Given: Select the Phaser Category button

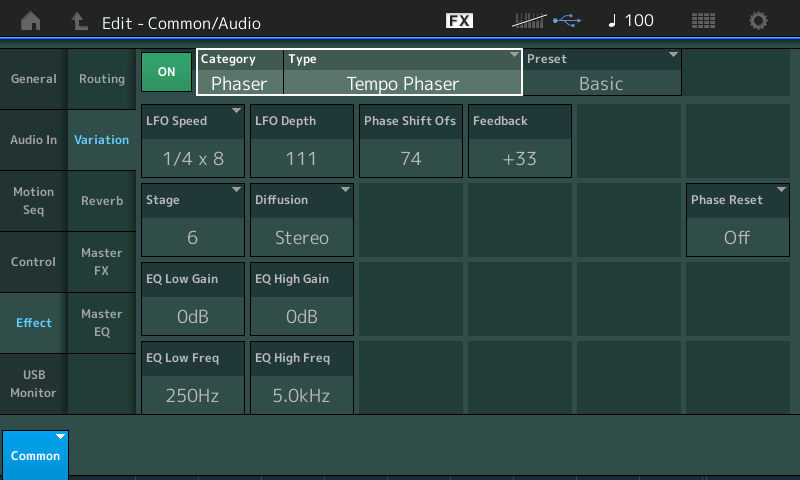Looking at the screenshot, I should click(240, 72).
